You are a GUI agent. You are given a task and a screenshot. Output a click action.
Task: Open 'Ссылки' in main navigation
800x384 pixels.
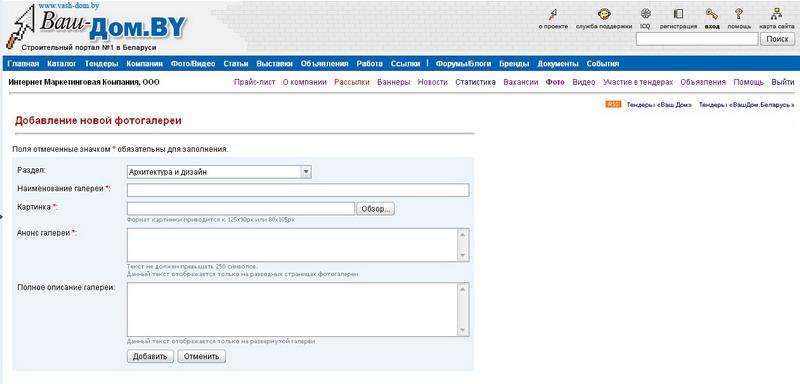pyautogui.click(x=405, y=64)
